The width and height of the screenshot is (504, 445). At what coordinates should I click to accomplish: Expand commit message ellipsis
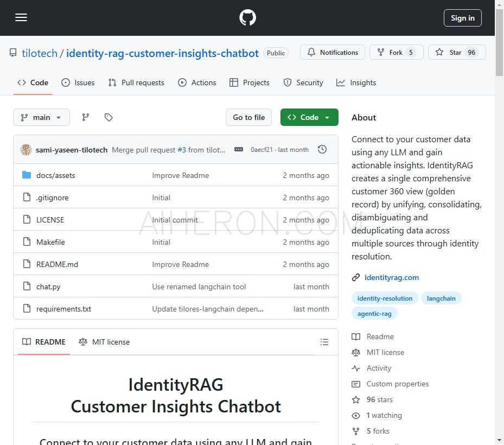(239, 150)
